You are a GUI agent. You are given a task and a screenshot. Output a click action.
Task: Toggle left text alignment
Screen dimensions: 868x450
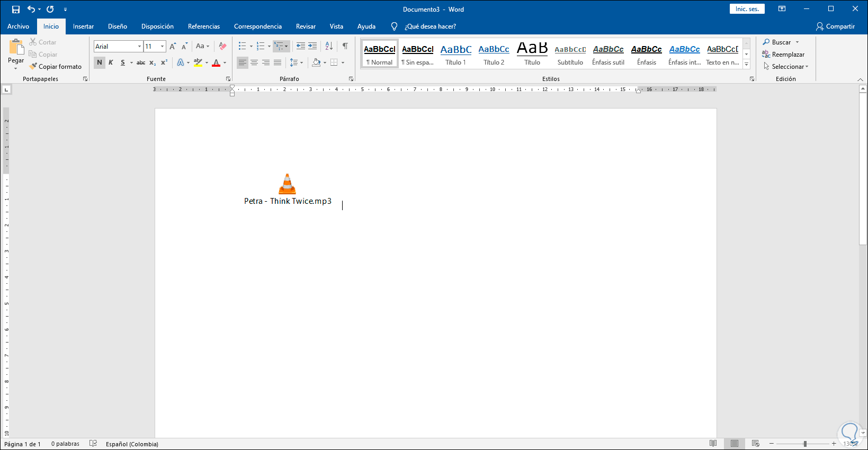242,62
